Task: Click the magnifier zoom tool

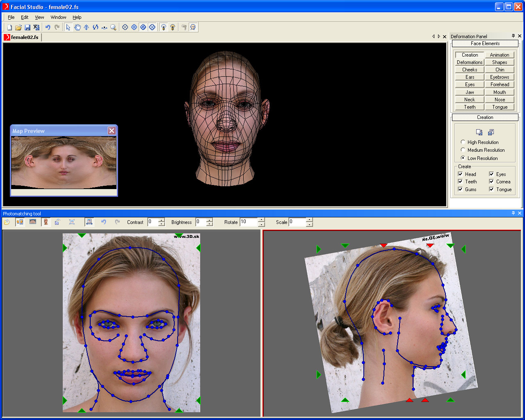Action: click(114, 27)
